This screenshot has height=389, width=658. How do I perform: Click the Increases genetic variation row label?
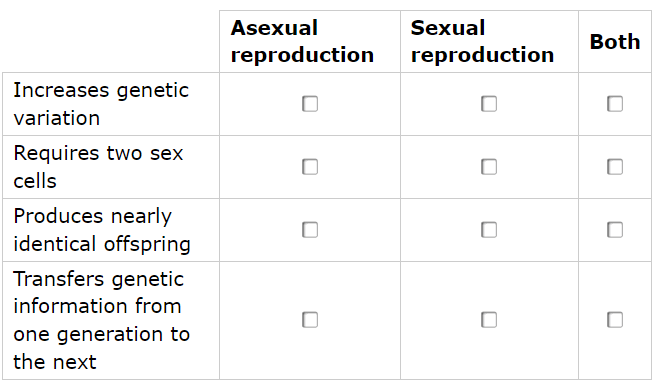pos(101,104)
